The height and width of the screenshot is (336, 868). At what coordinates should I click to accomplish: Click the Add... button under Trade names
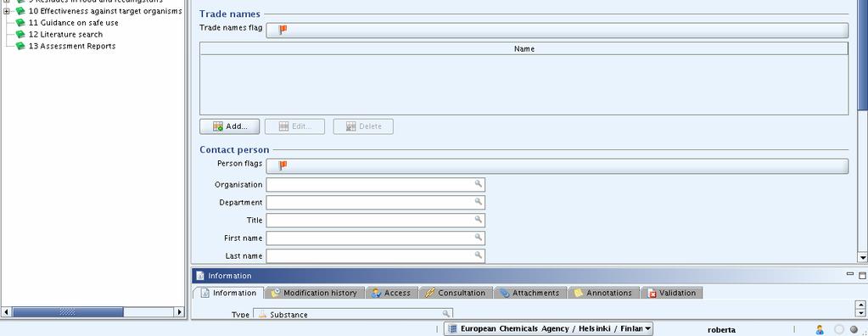229,126
